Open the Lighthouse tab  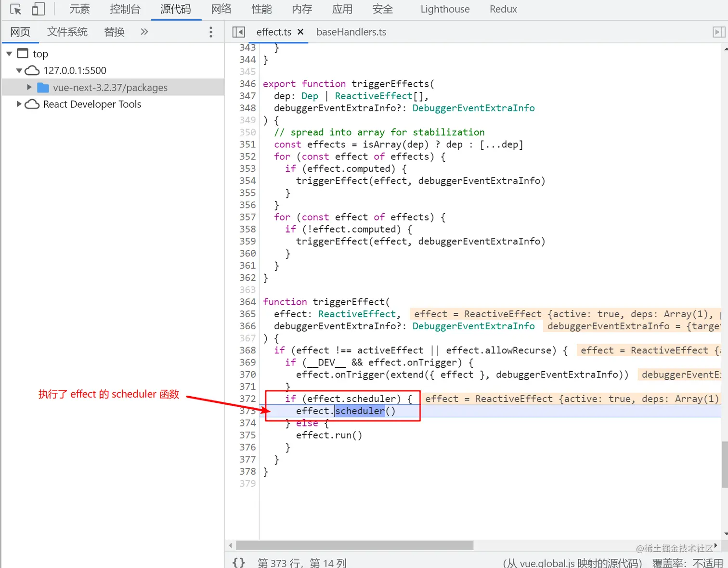point(445,9)
